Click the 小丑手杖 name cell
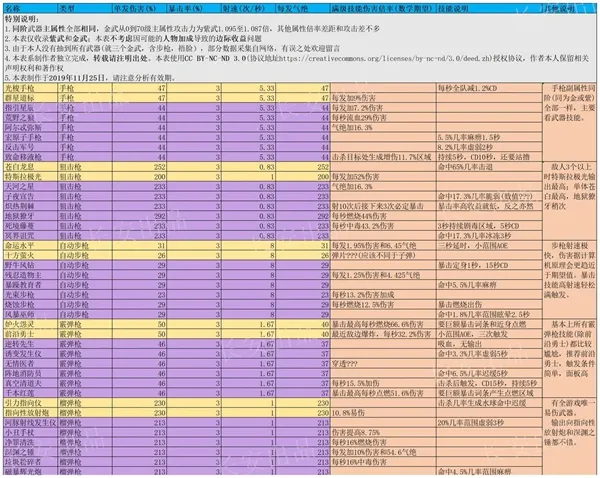Screen dimensions: 600x478 pyautogui.click(x=30, y=433)
